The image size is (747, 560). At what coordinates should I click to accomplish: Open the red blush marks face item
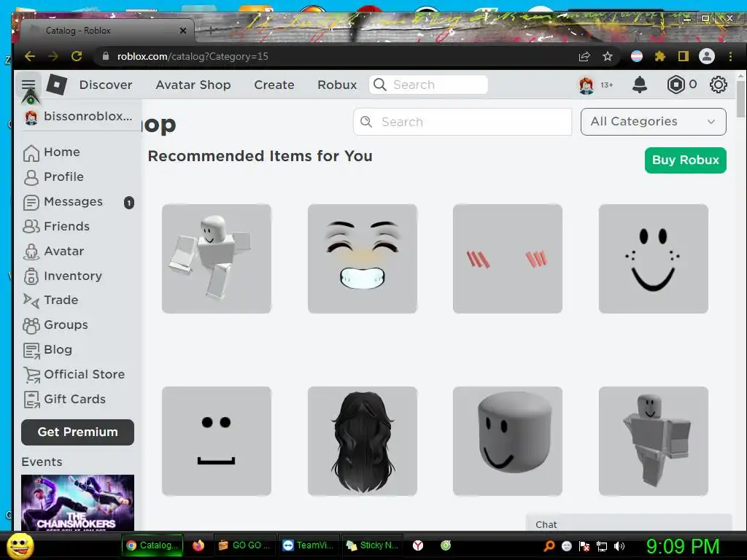click(x=508, y=259)
